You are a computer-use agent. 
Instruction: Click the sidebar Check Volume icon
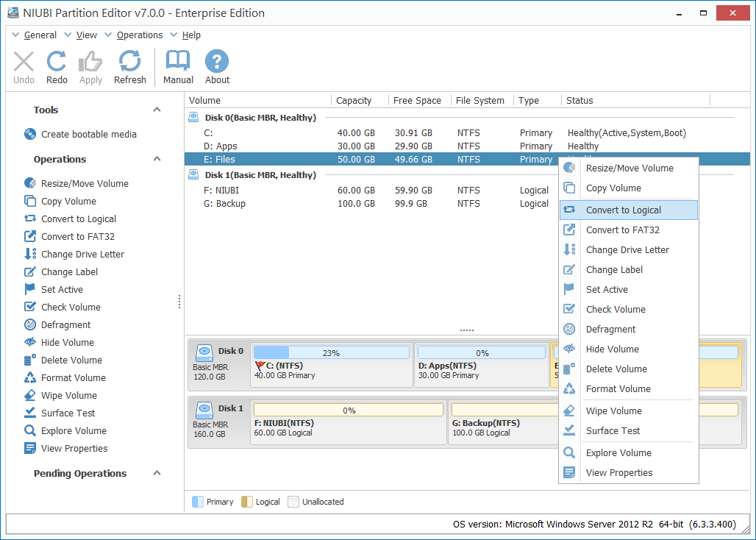coord(30,307)
